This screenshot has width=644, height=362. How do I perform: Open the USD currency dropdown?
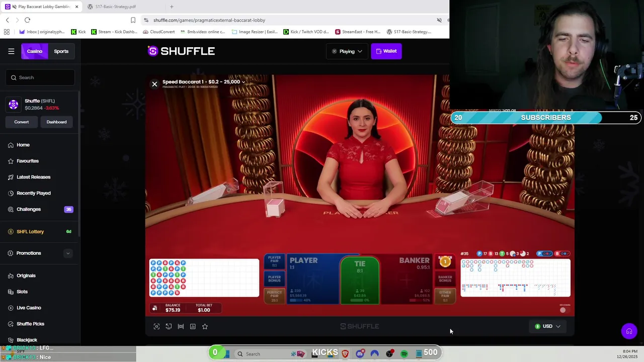pyautogui.click(x=547, y=326)
